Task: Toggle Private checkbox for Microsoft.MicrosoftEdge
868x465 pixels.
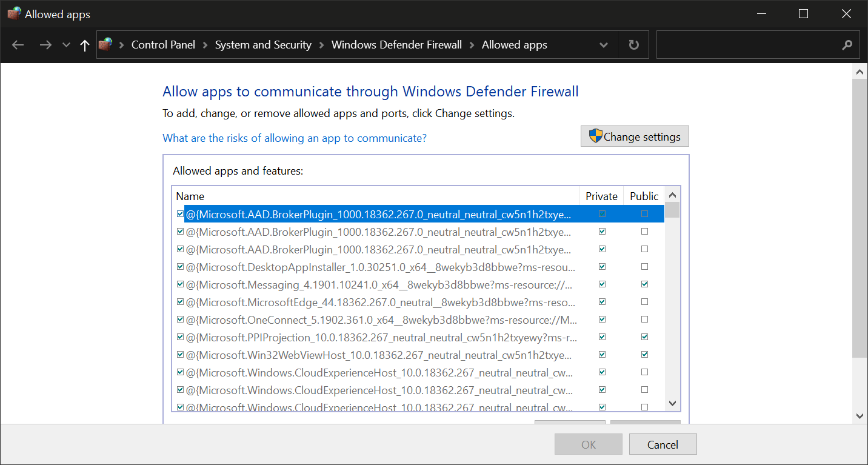Action: click(x=602, y=301)
